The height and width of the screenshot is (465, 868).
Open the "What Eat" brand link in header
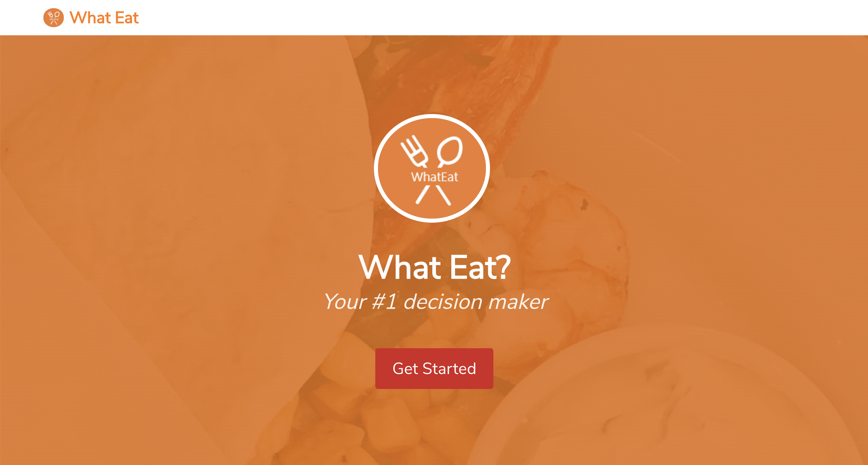coord(104,18)
